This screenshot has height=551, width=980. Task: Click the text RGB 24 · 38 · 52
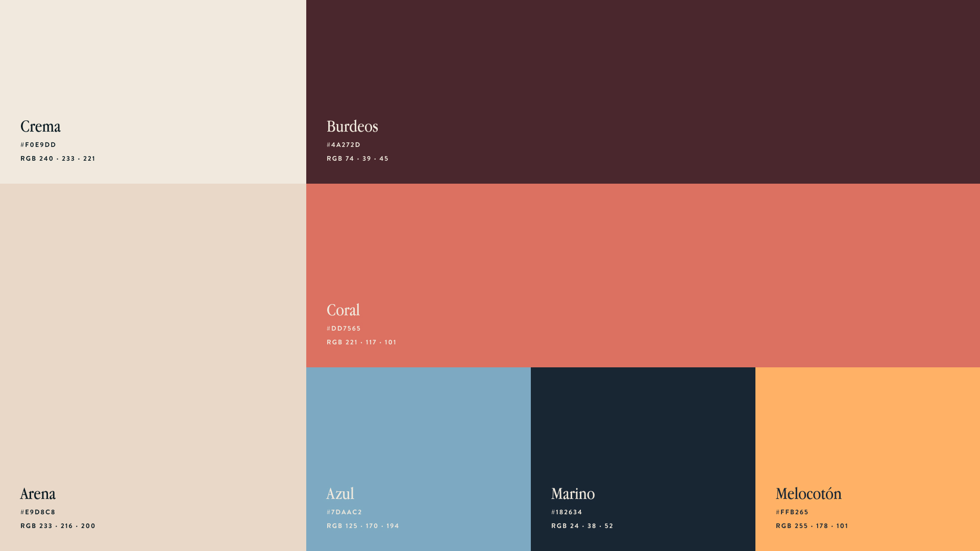tap(582, 526)
